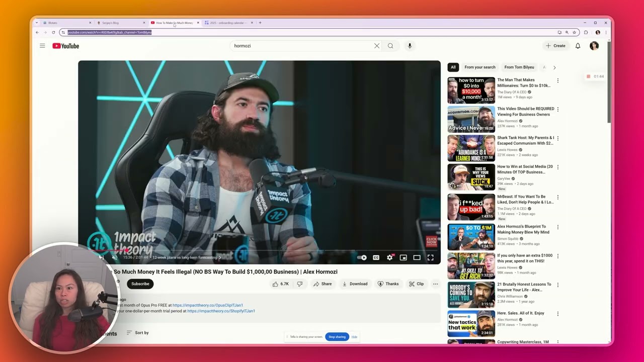Go to YouTube home via logo

(x=66, y=46)
